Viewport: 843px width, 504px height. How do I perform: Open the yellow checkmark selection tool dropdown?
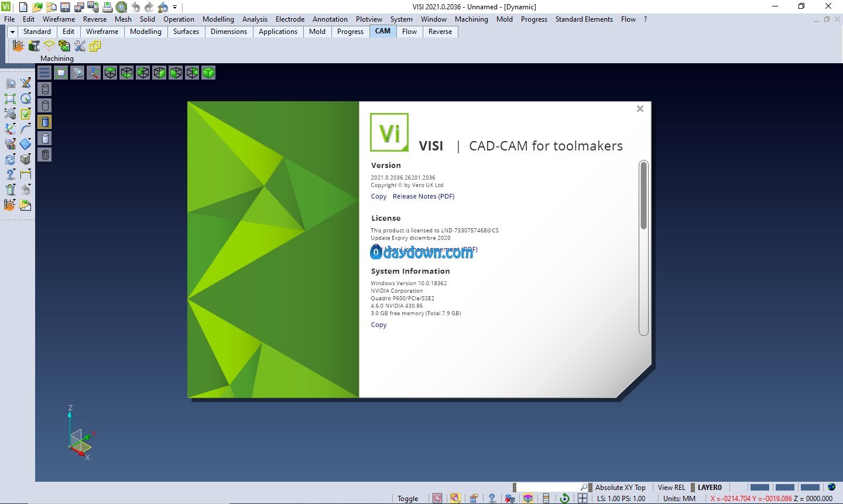[26, 114]
